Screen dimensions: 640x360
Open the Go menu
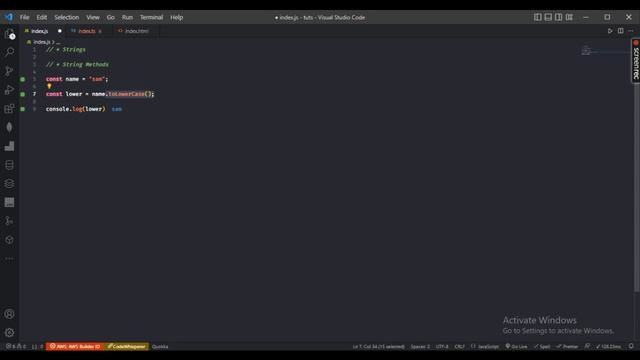[x=111, y=17]
